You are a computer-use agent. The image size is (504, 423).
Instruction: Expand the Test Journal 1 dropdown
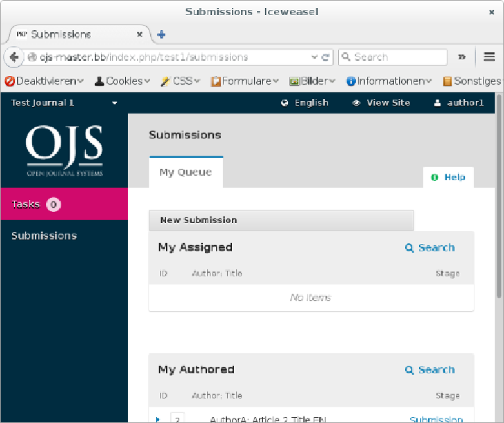(114, 103)
